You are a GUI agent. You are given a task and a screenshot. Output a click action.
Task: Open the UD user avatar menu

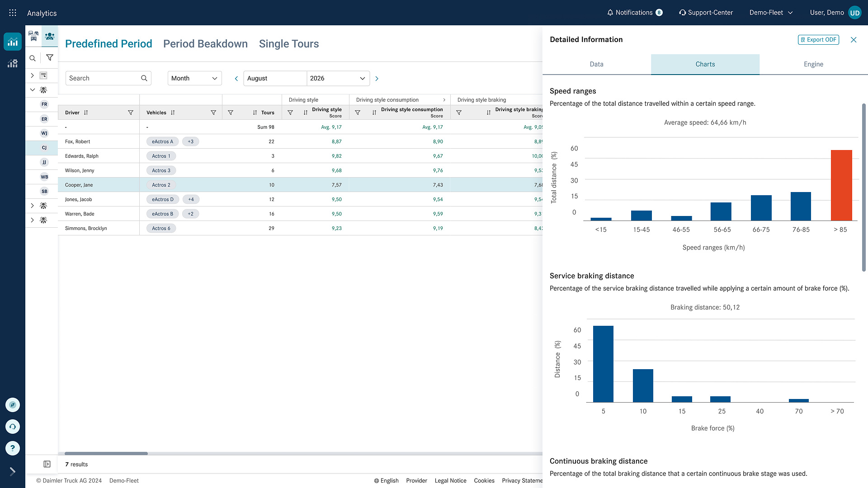[854, 13]
